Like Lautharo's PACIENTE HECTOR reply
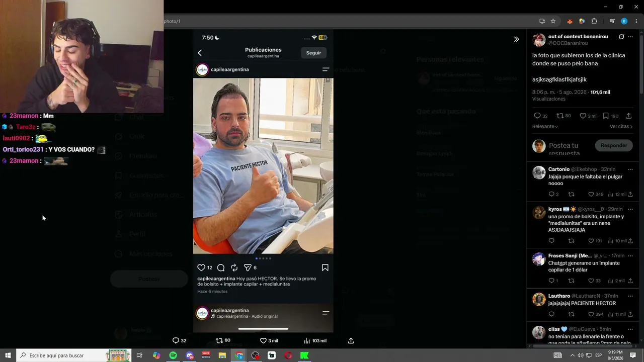Screen dimensions: 644x362 pos(591,314)
